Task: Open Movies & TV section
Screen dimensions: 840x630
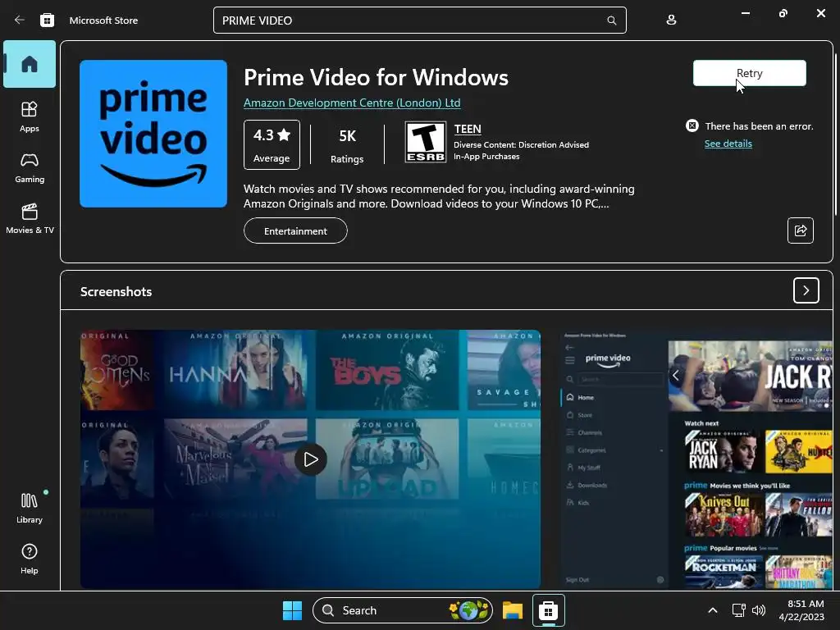Action: (30, 218)
